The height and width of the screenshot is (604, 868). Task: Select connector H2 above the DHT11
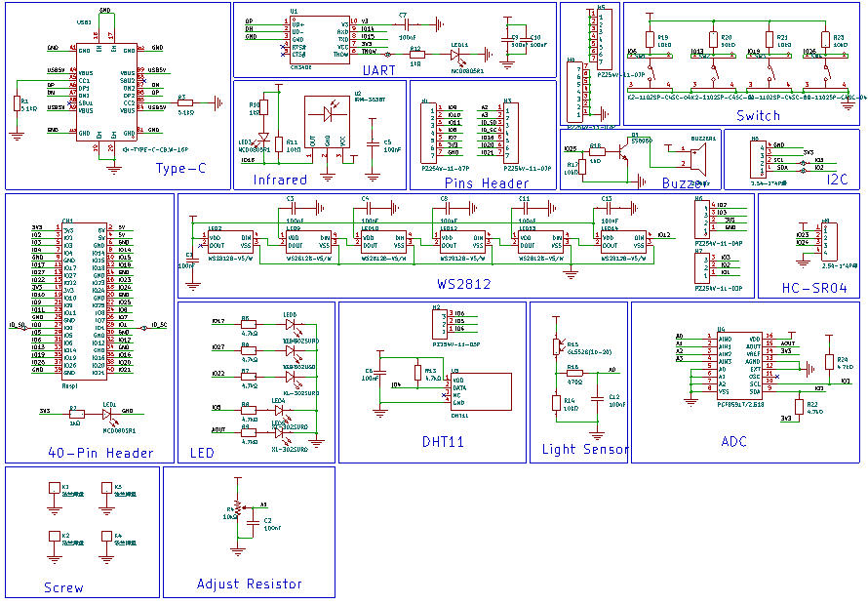tap(440, 323)
